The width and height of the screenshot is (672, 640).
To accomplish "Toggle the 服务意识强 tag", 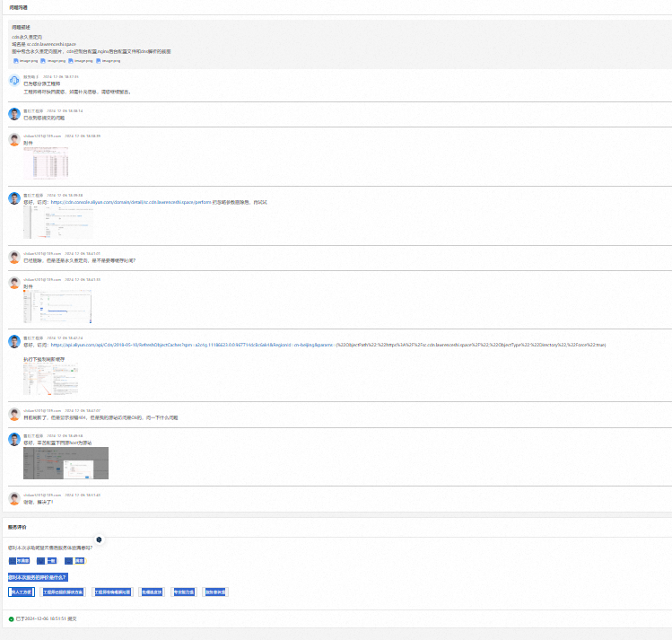I will [x=215, y=592].
